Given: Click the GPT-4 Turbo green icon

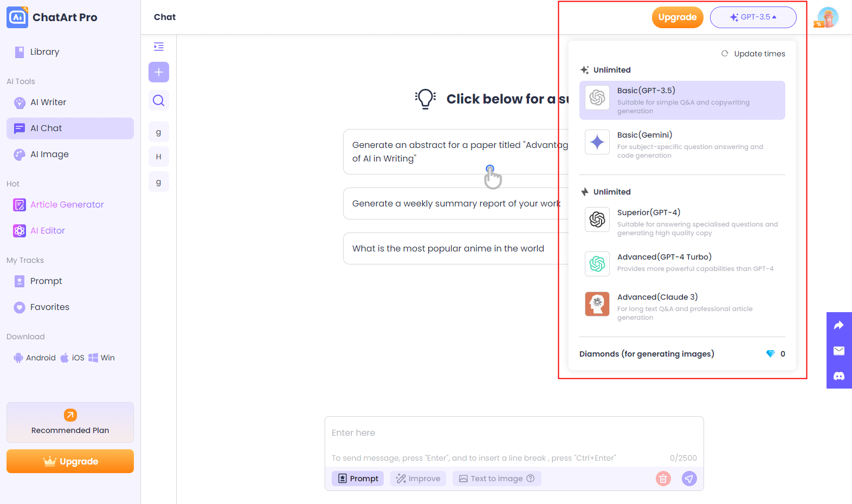Looking at the screenshot, I should tap(597, 264).
